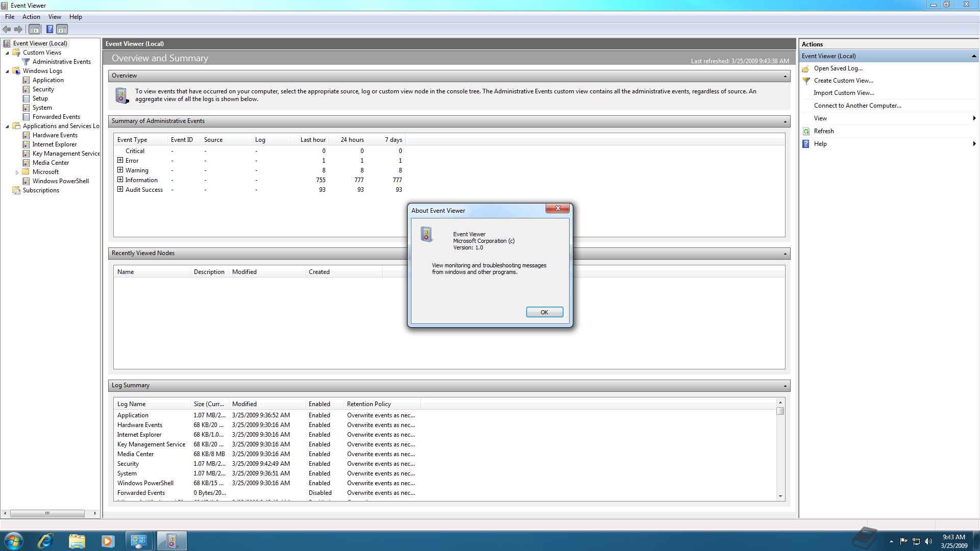Select Administrative Events in console tree
The image size is (980, 551).
click(x=62, y=62)
